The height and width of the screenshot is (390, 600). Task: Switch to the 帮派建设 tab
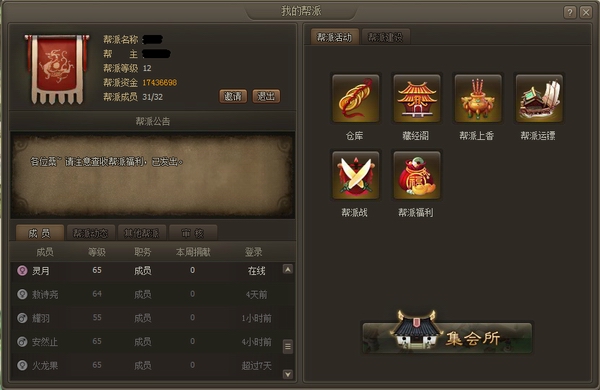(385, 37)
